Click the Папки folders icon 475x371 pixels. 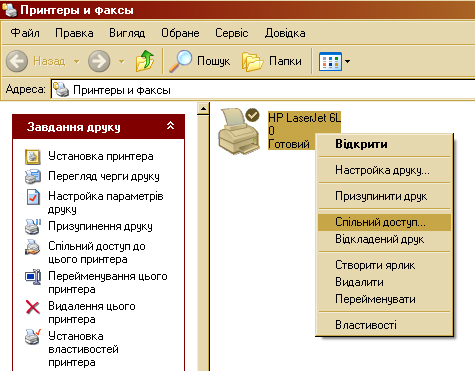252,61
